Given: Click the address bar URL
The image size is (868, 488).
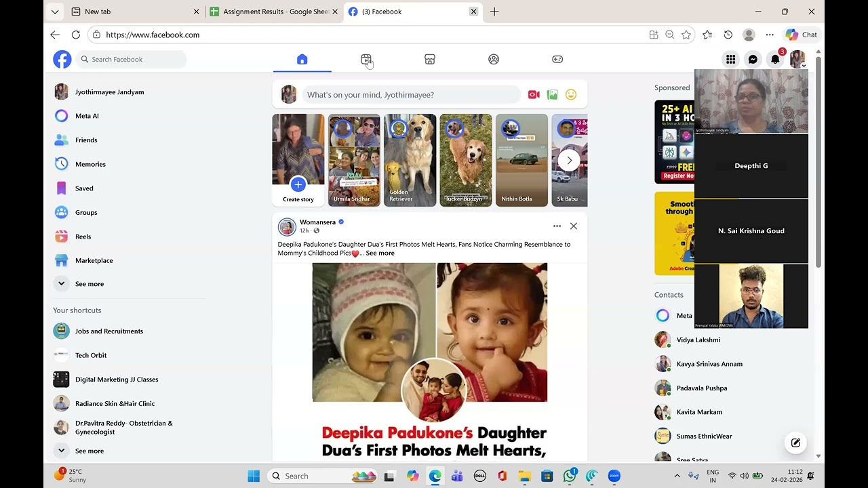Looking at the screenshot, I should [x=153, y=35].
